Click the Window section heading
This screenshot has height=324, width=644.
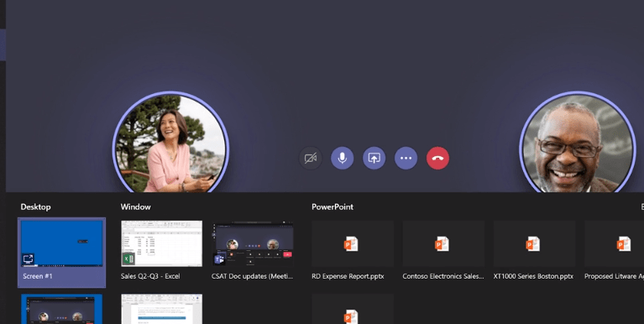tap(135, 207)
